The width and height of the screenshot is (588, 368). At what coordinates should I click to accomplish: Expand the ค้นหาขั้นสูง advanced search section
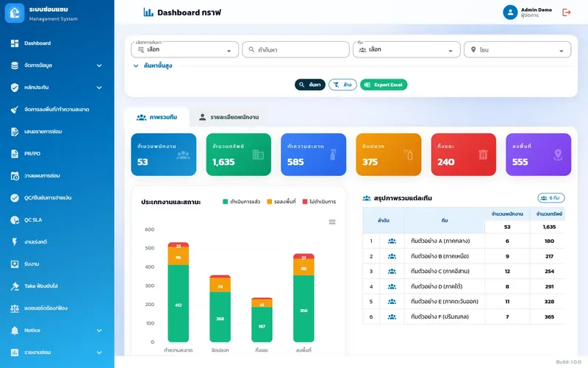click(x=153, y=66)
